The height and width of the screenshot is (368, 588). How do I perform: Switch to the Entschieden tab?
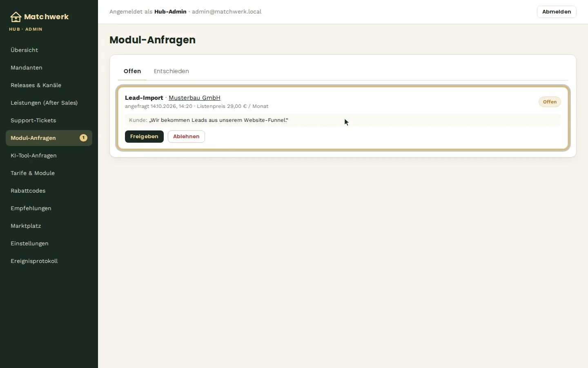tap(171, 71)
